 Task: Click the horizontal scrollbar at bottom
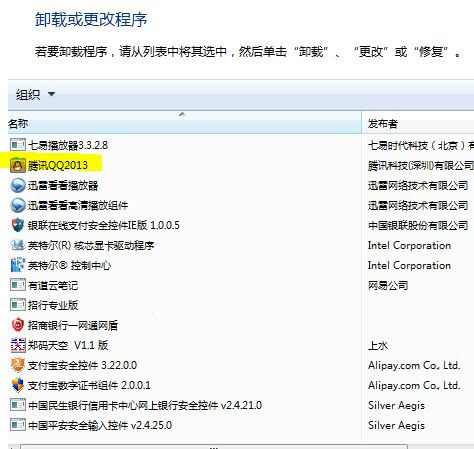click(x=214, y=447)
